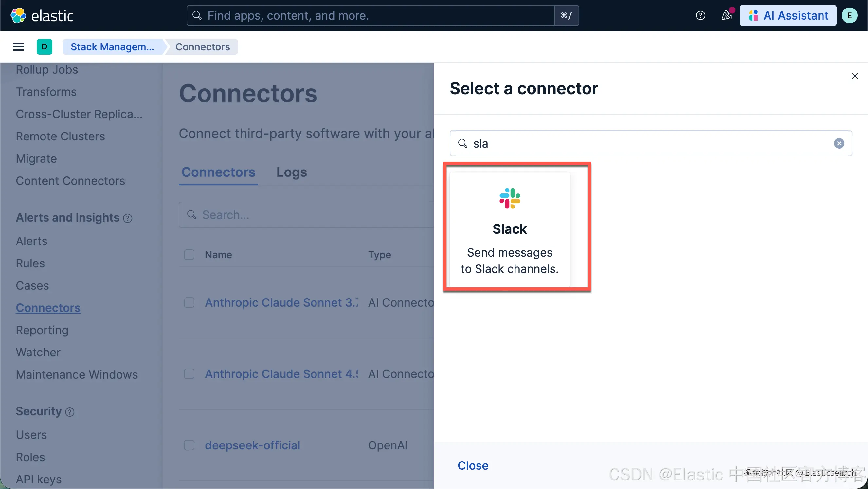Click the global Find apps search bar
This screenshot has height=489, width=868.
coord(371,15)
